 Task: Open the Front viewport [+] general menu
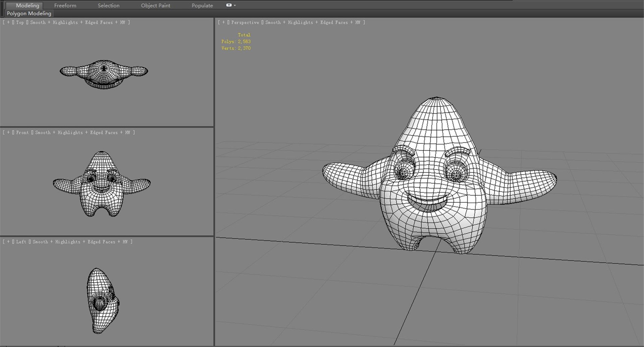click(8, 132)
